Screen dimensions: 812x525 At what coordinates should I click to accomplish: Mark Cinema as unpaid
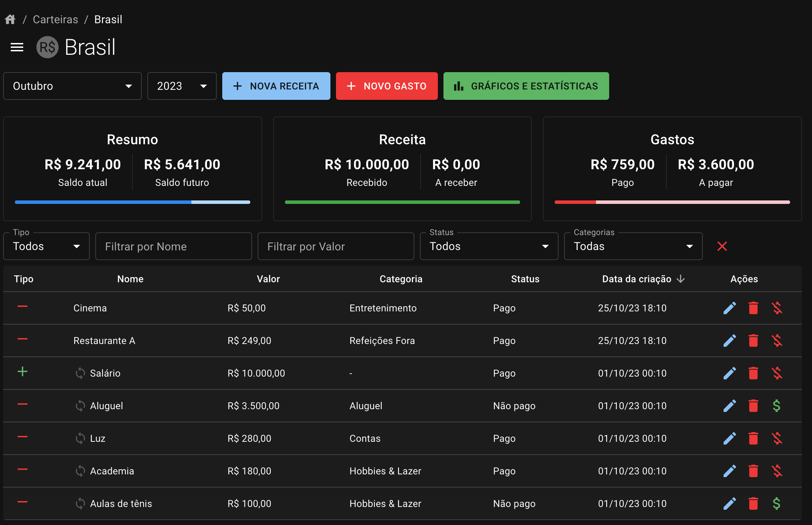click(x=777, y=308)
